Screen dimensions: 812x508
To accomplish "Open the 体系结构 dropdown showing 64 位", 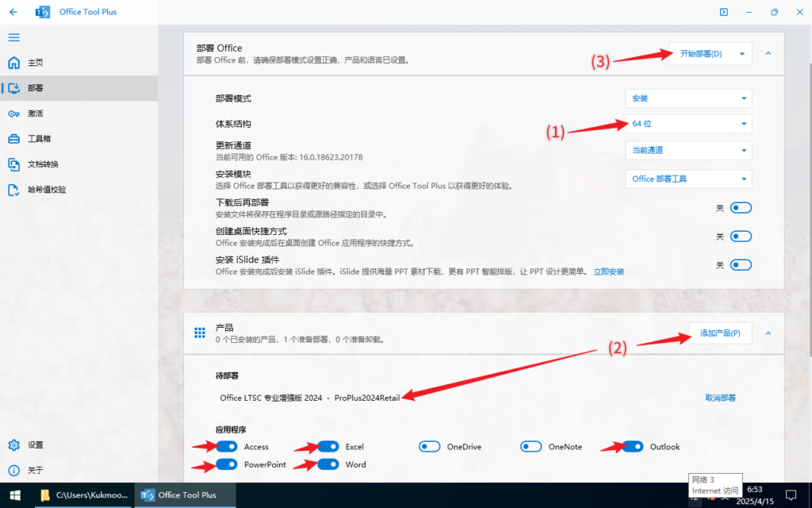I will coord(689,124).
